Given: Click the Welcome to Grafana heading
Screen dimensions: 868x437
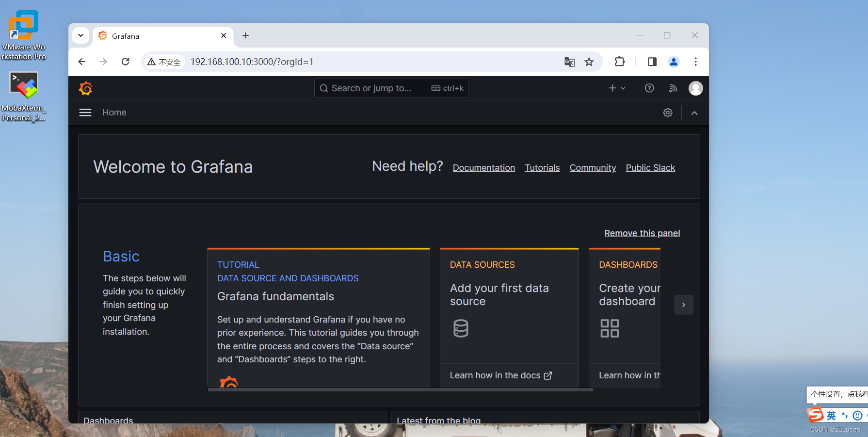Looking at the screenshot, I should coord(173,167).
